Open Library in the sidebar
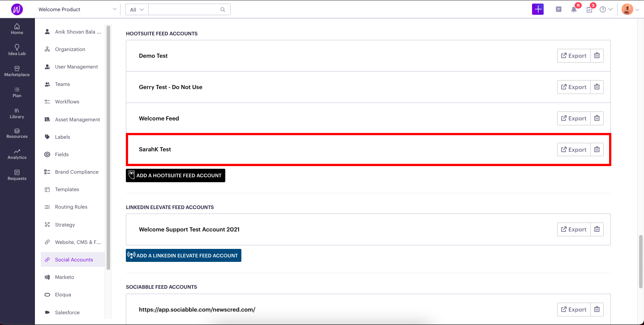644x325 pixels. point(17,113)
